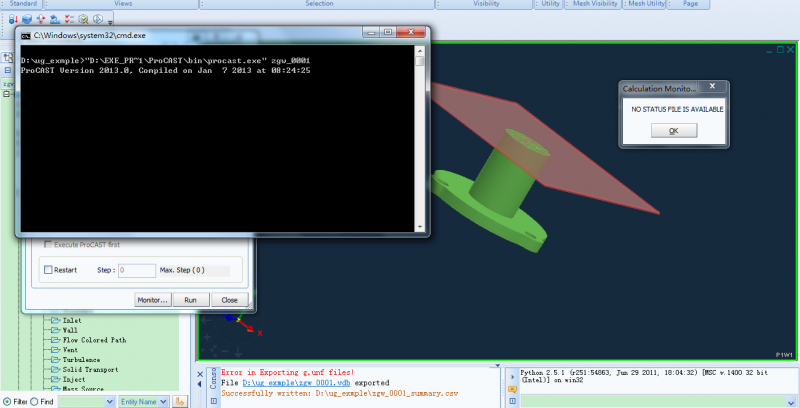Screen dimensions: 800x408
Task: Tick the Execute ProCAST first checkbox
Action: point(48,244)
